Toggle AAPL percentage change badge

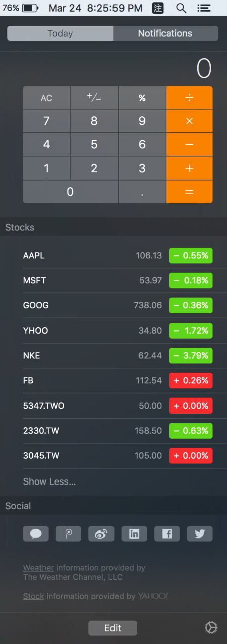click(191, 255)
